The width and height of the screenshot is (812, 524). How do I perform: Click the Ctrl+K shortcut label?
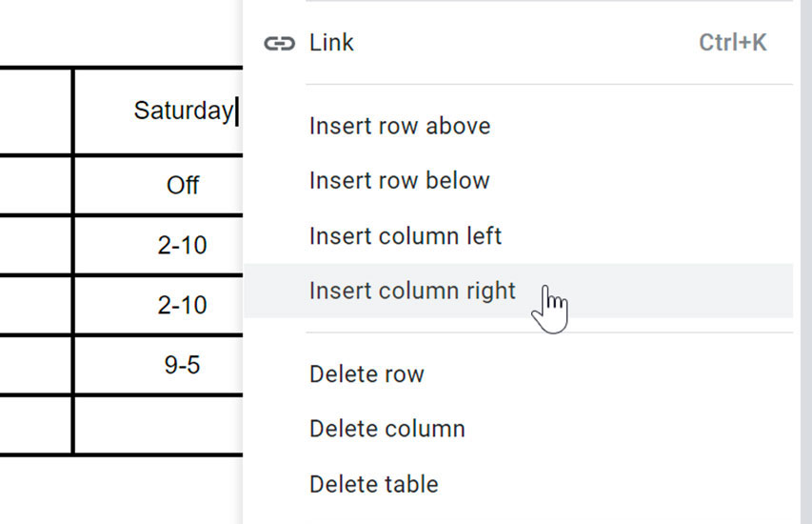pos(732,43)
